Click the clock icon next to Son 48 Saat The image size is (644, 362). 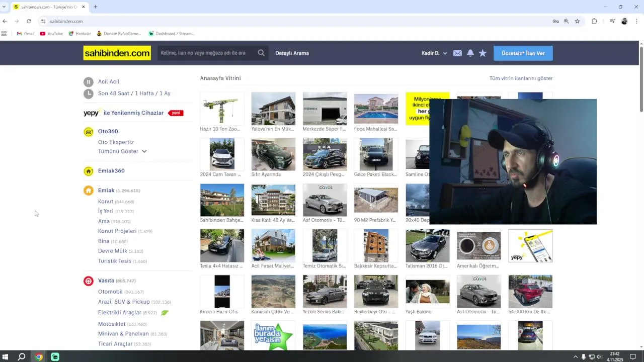pos(89,94)
